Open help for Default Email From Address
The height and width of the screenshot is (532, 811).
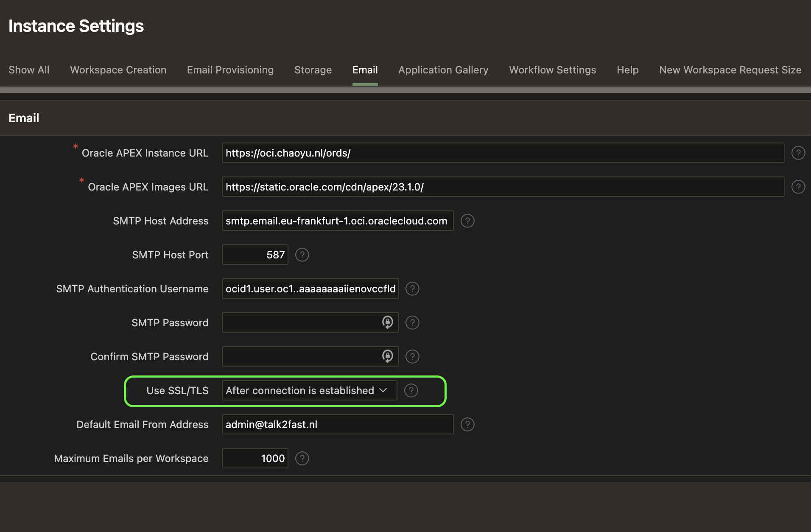[x=467, y=424]
